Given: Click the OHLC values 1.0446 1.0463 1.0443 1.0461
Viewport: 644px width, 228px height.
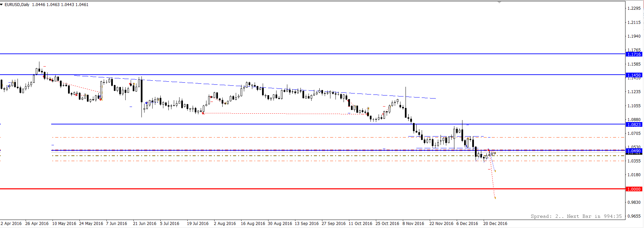Looking at the screenshot, I should pos(60,5).
